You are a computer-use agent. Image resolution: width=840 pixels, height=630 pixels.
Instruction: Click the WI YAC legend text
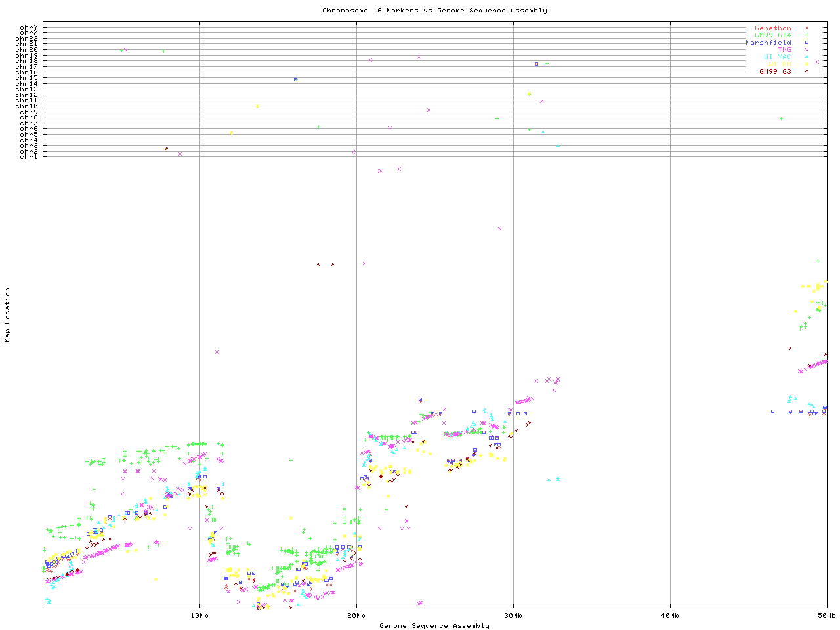pos(777,57)
